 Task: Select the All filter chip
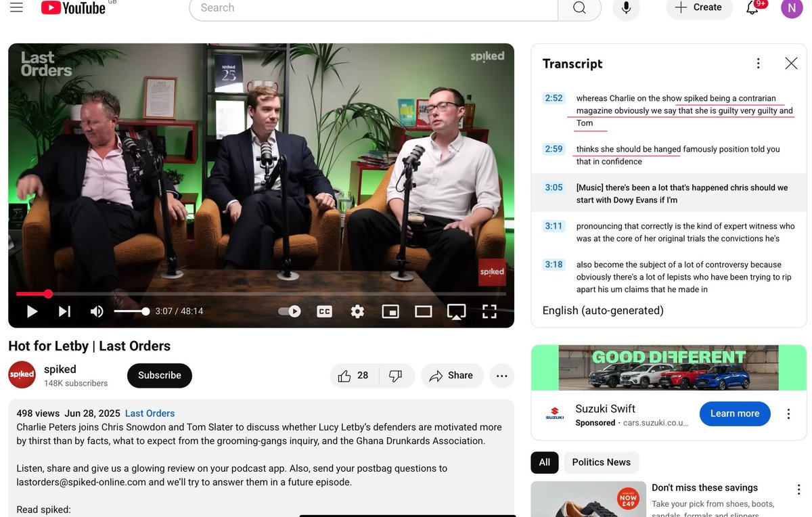coord(545,462)
